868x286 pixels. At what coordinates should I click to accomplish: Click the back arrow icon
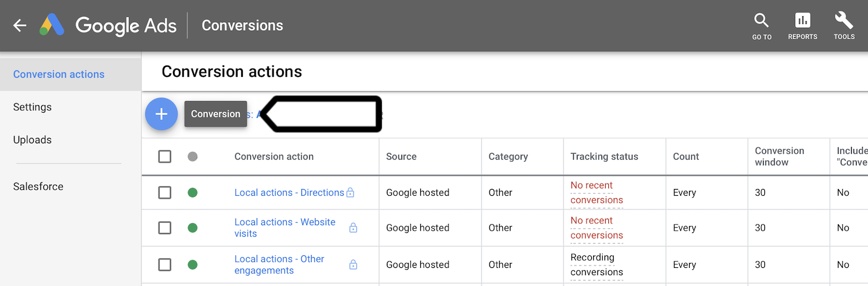[20, 25]
